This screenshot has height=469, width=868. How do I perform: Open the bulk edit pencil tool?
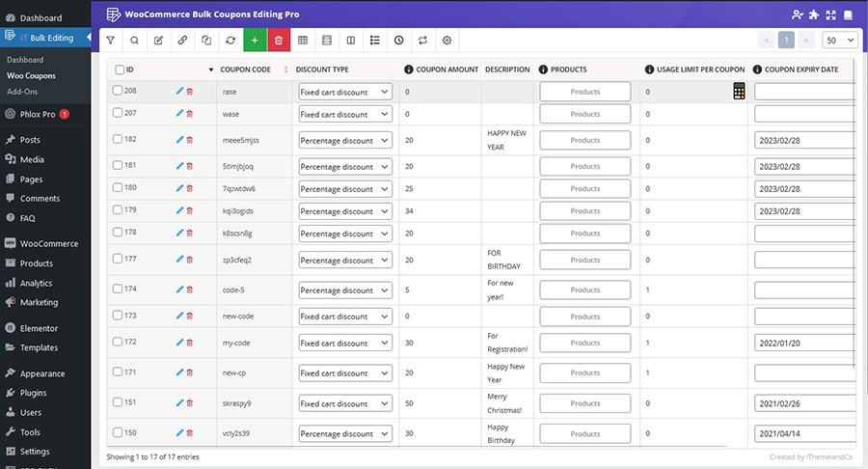tap(158, 40)
